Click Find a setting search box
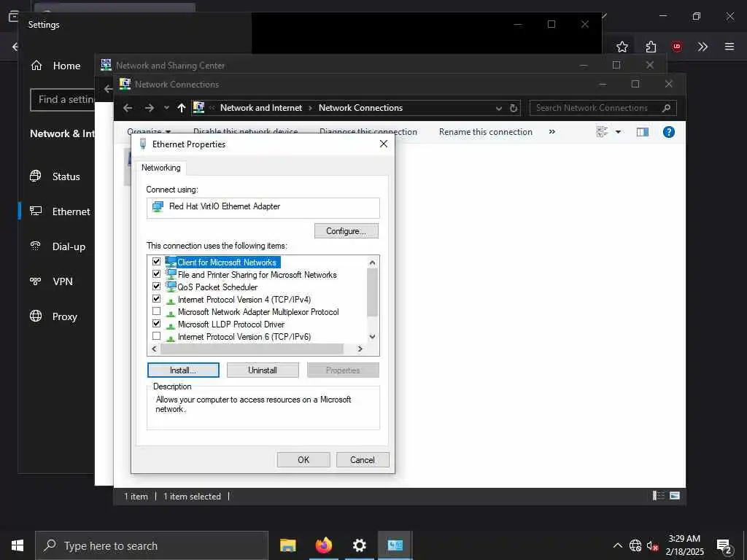Viewport: 747px width, 560px height. (x=63, y=99)
